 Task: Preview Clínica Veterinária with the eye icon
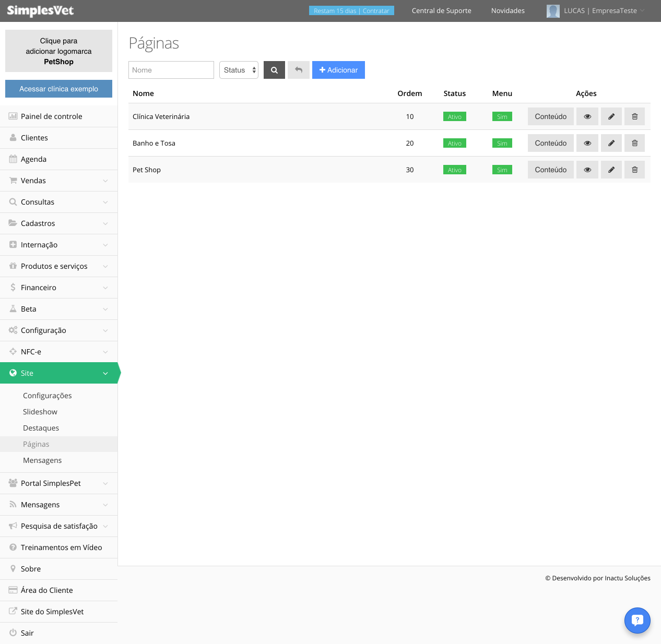(587, 116)
